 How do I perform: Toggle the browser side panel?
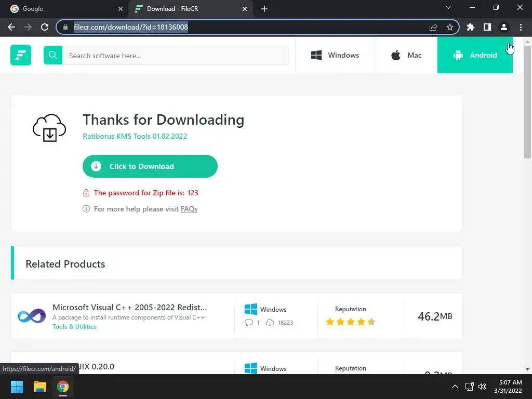pos(487,27)
